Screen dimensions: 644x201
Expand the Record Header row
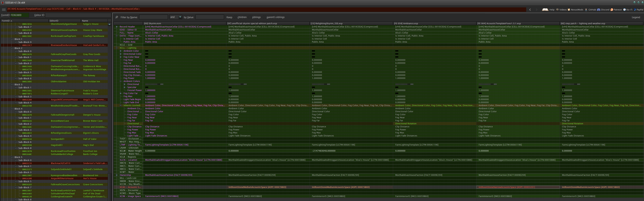click(x=117, y=27)
